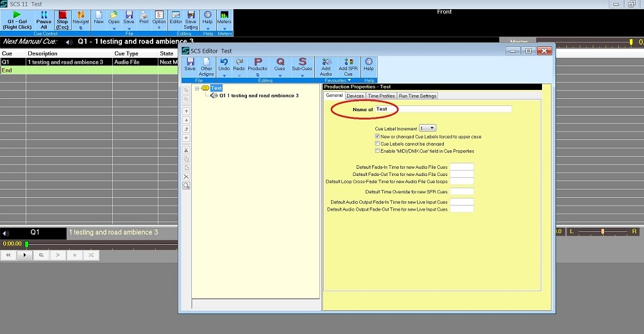Click the Print icon in main toolbar
Image resolution: width=644 pixels, height=334 pixels.
point(144,18)
